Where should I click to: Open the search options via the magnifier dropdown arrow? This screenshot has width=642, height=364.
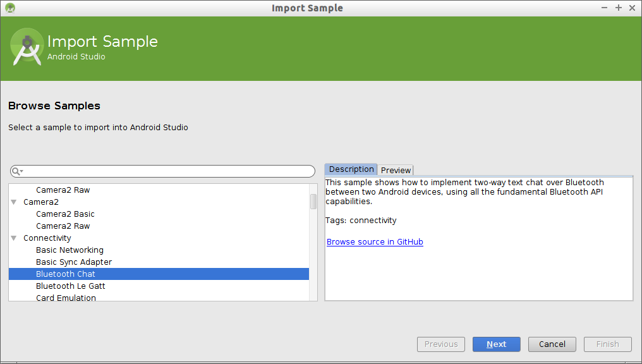(21, 171)
